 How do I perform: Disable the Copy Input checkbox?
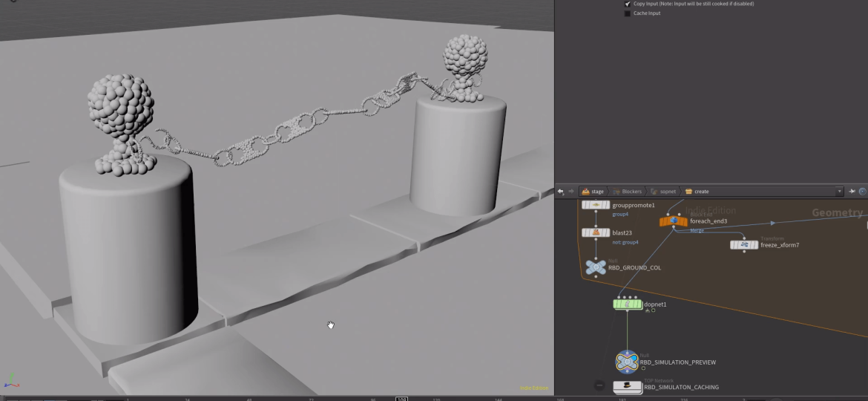(628, 4)
